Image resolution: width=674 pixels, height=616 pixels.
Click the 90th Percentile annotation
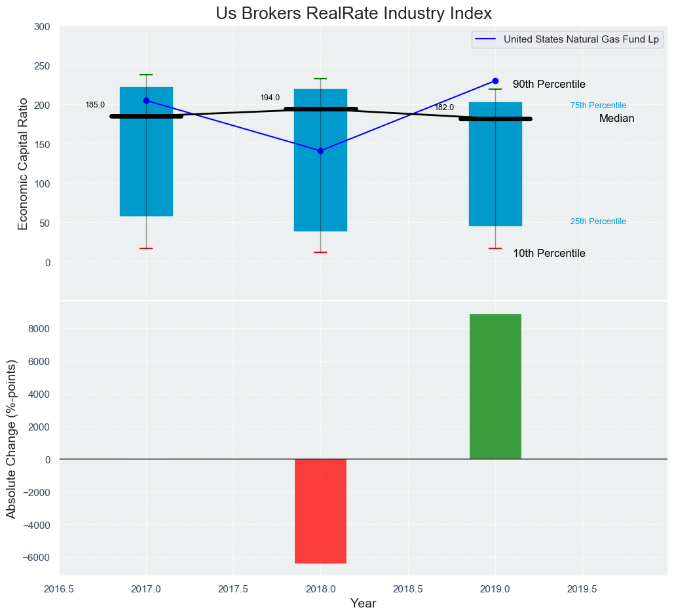coord(549,85)
